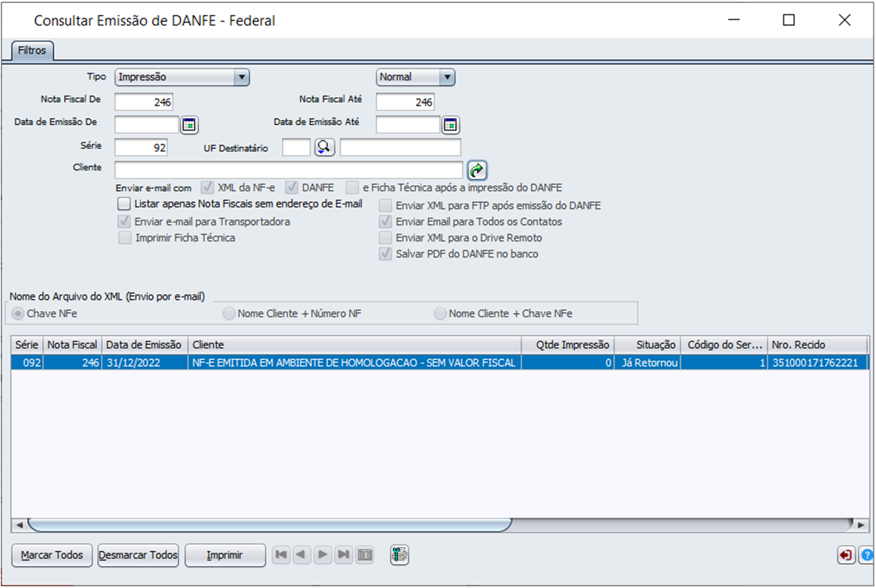Screen dimensions: 876x588
Task: Enable Listar apenas Nota Fiscais sem endereço de E-mail
Action: [124, 204]
